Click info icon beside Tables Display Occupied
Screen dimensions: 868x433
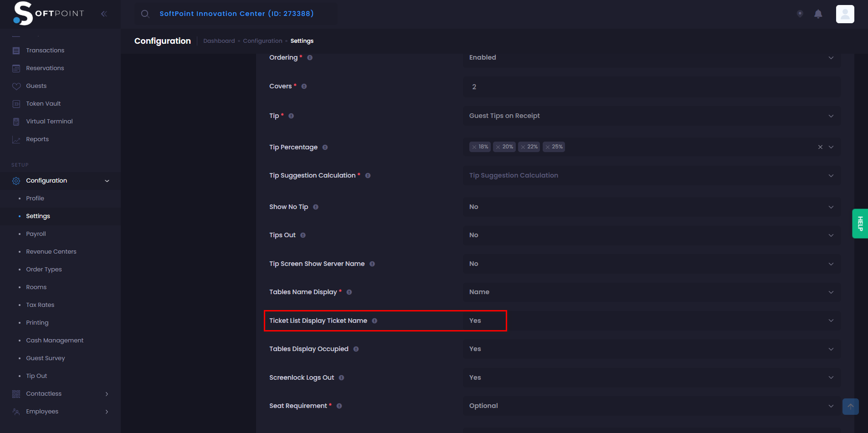click(x=356, y=349)
